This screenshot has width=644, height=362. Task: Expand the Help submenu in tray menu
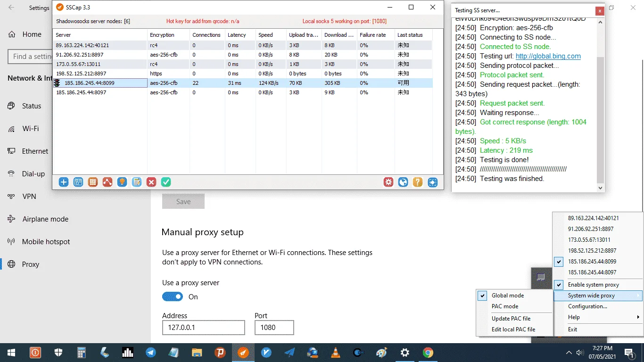click(x=598, y=317)
